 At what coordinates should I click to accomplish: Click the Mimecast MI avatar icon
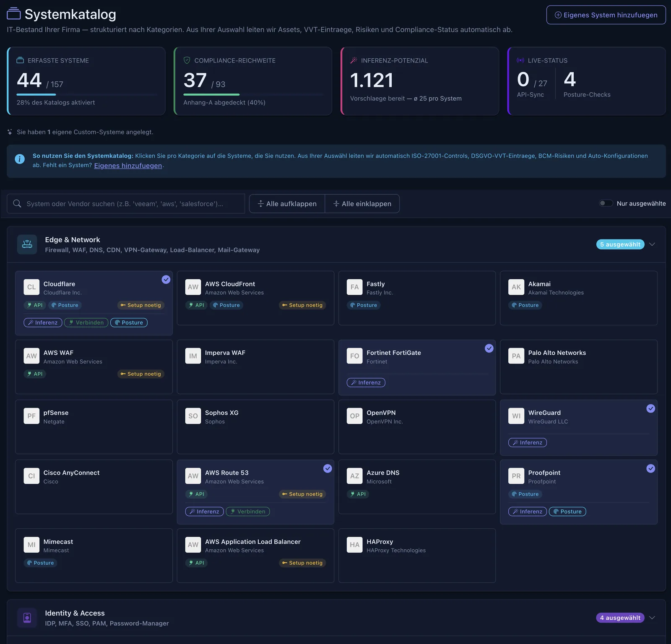pos(31,545)
